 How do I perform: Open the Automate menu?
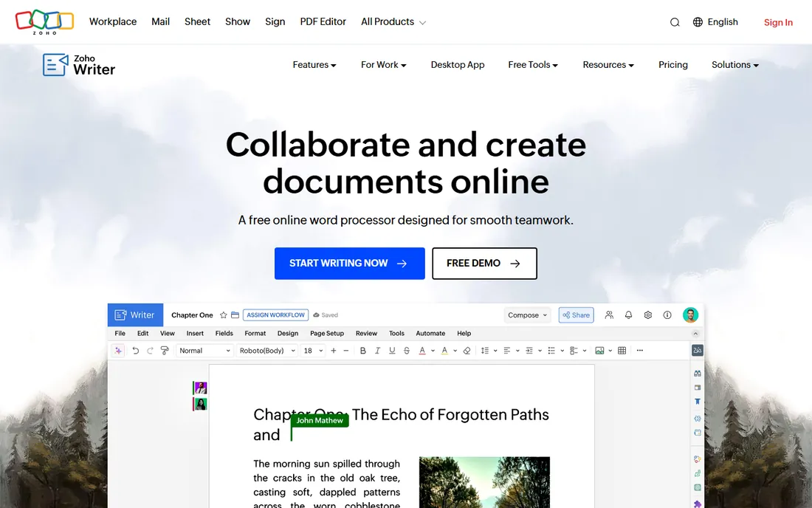[430, 334]
